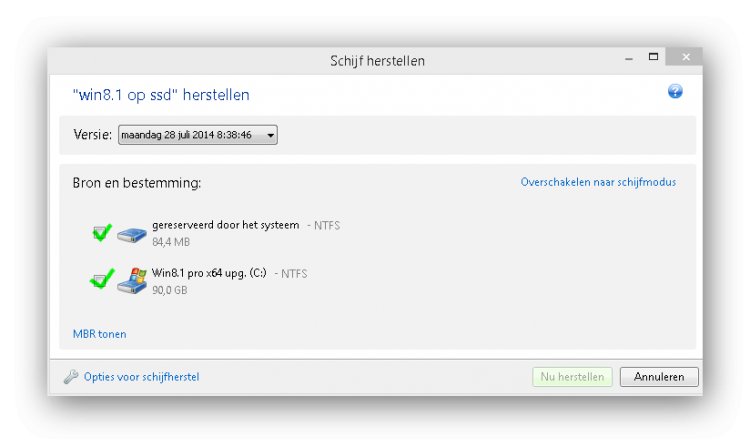Select the 'Win8.1 pro x64 upg. (C:)' partition label
This screenshot has width=750, height=447.
pos(209,273)
